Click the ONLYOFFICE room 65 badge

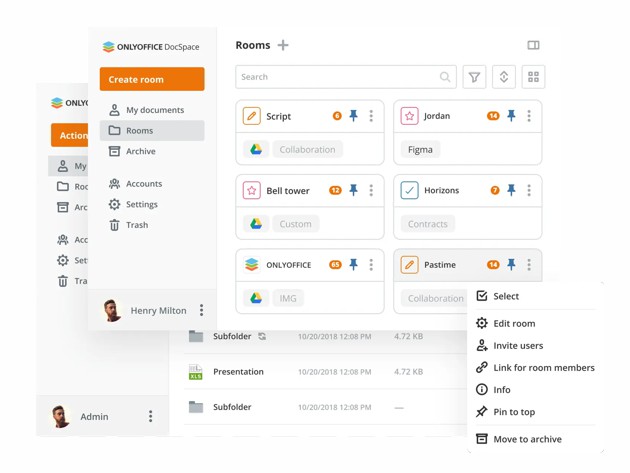335,264
